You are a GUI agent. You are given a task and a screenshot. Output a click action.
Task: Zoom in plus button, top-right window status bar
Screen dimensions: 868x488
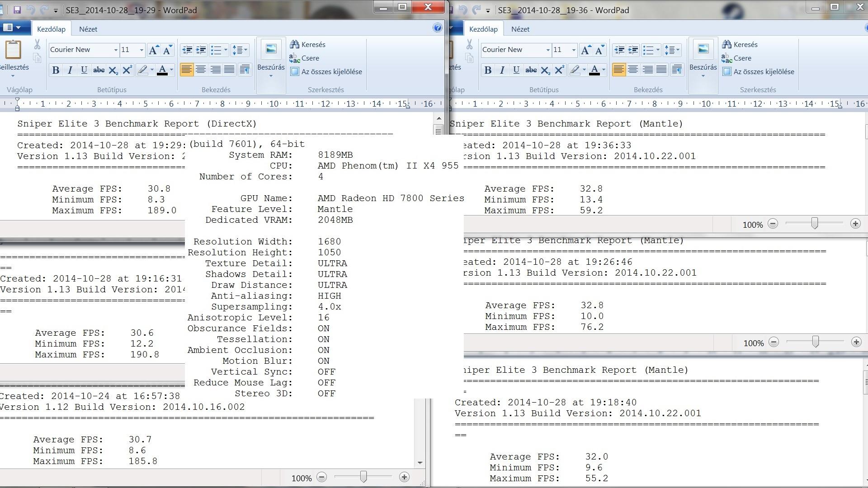coord(855,224)
